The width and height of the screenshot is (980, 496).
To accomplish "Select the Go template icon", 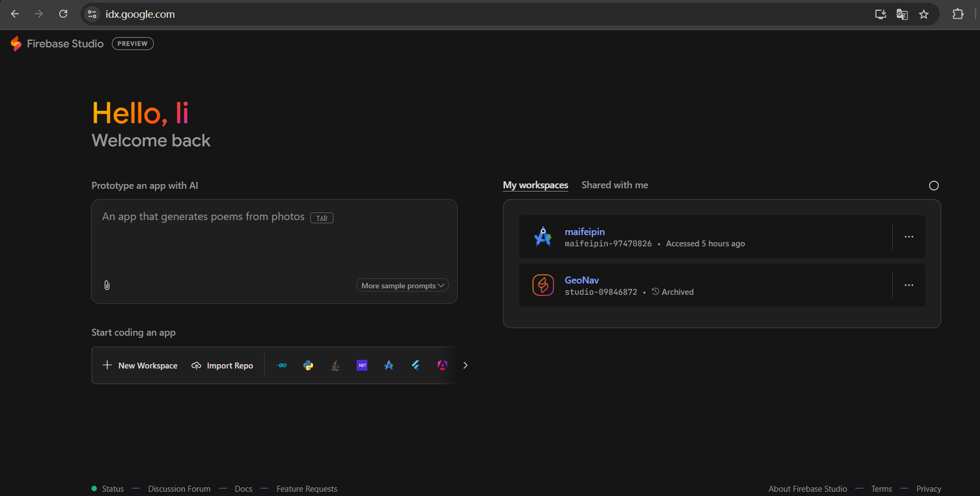I will point(282,365).
